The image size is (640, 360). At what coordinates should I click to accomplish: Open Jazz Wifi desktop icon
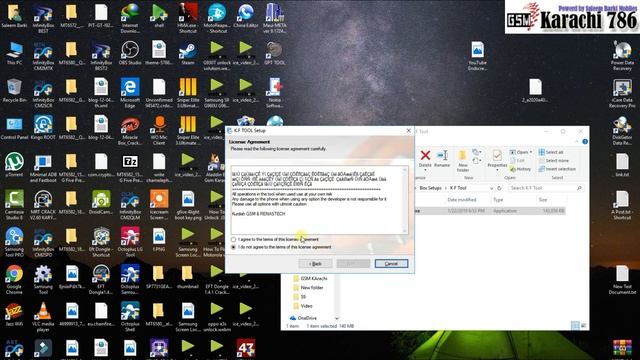(x=14, y=315)
